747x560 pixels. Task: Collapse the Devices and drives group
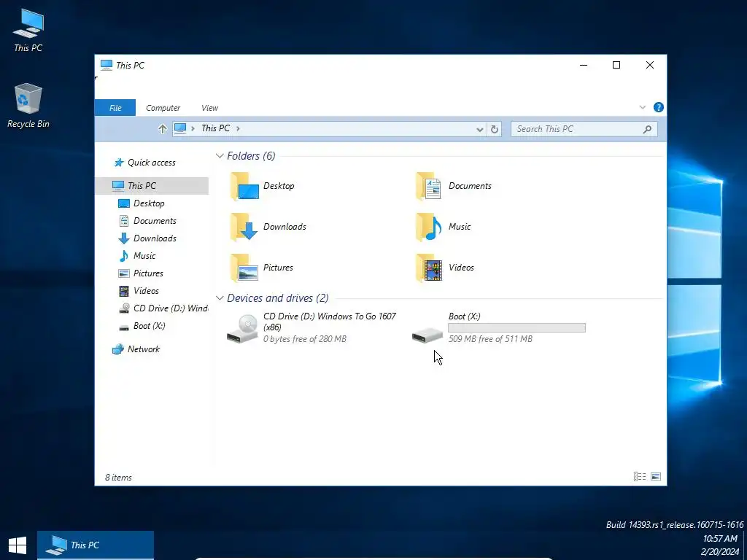click(220, 298)
